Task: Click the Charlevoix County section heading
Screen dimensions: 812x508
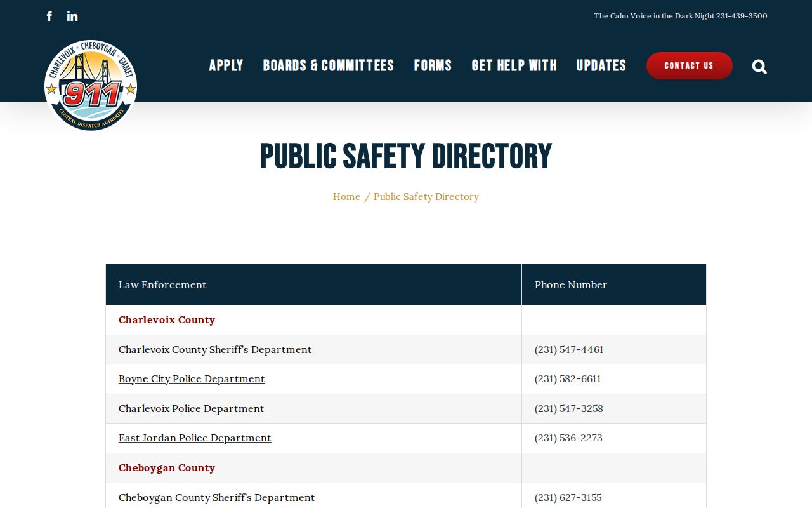Action: pyautogui.click(x=167, y=319)
